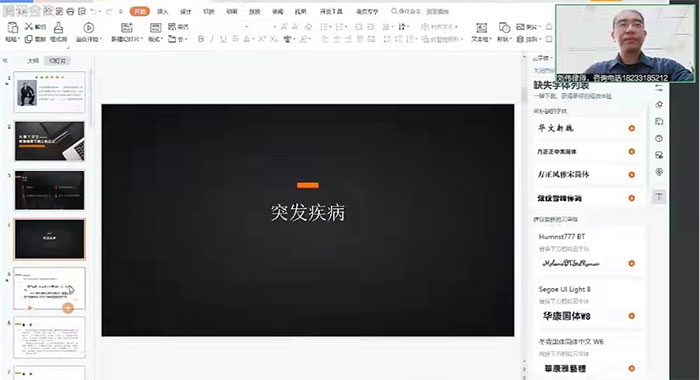Open Print Preview from quick access bar
This screenshot has width=700, height=380.
pyautogui.click(x=81, y=12)
